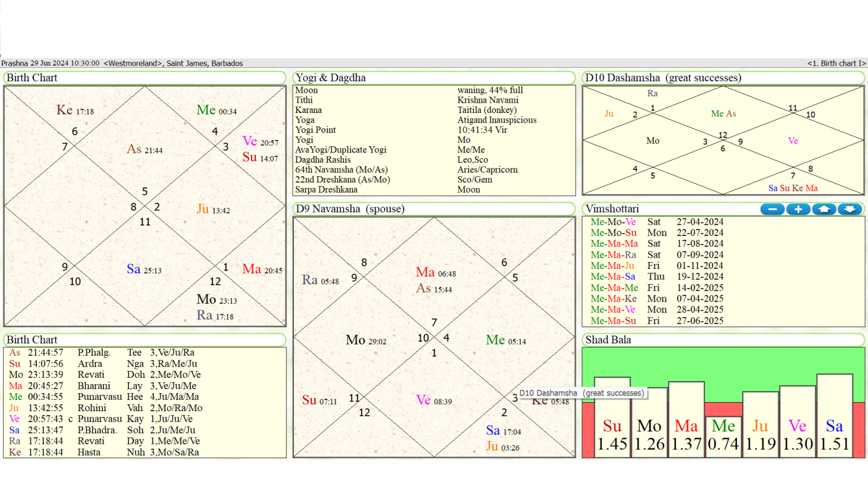This screenshot has width=868, height=488.
Task: Select the Yogi & Dagdha panel header
Action: point(434,78)
